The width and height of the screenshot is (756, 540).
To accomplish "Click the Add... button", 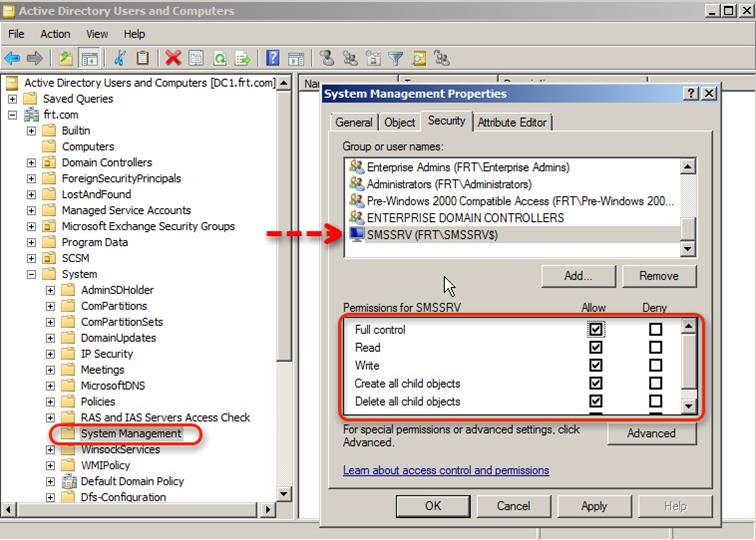I will point(578,276).
